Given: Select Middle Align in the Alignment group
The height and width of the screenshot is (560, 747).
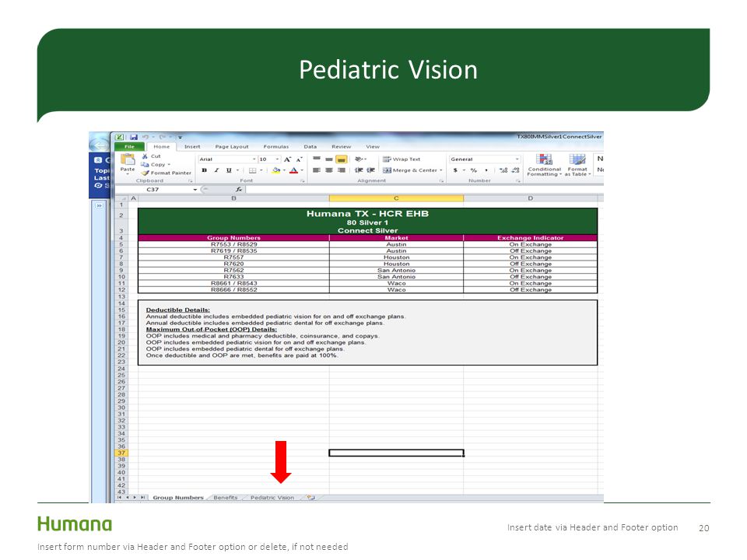Looking at the screenshot, I should (x=328, y=159).
